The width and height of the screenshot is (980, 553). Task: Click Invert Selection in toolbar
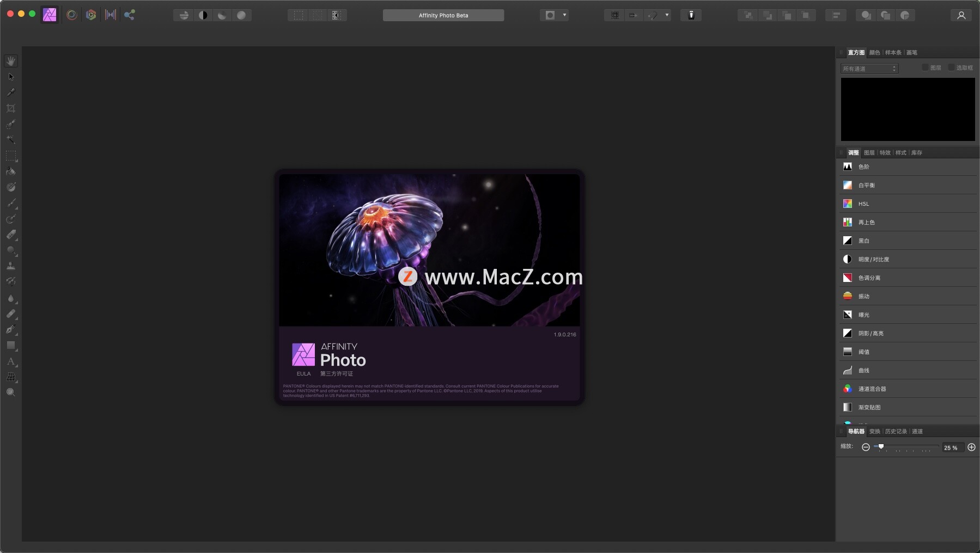tap(337, 15)
